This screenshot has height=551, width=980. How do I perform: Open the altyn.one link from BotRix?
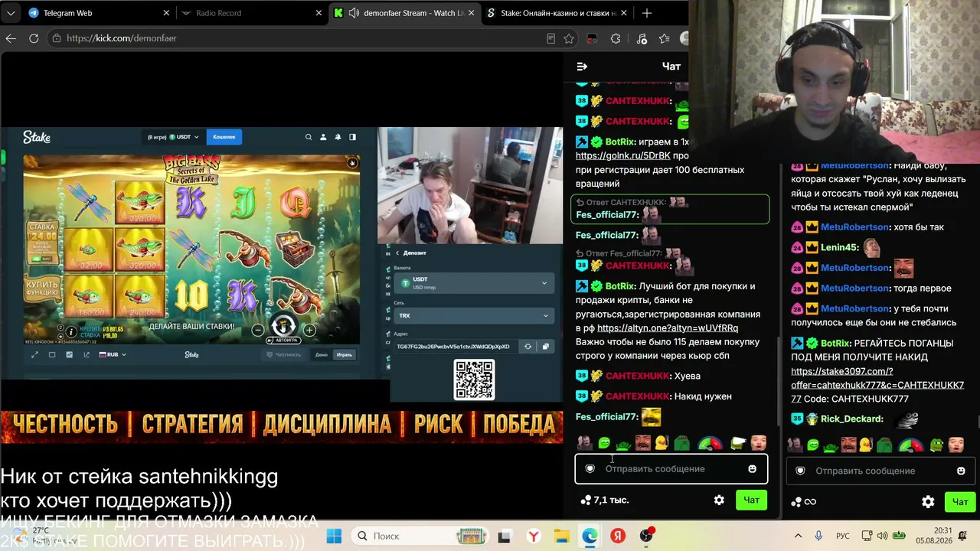(668, 328)
